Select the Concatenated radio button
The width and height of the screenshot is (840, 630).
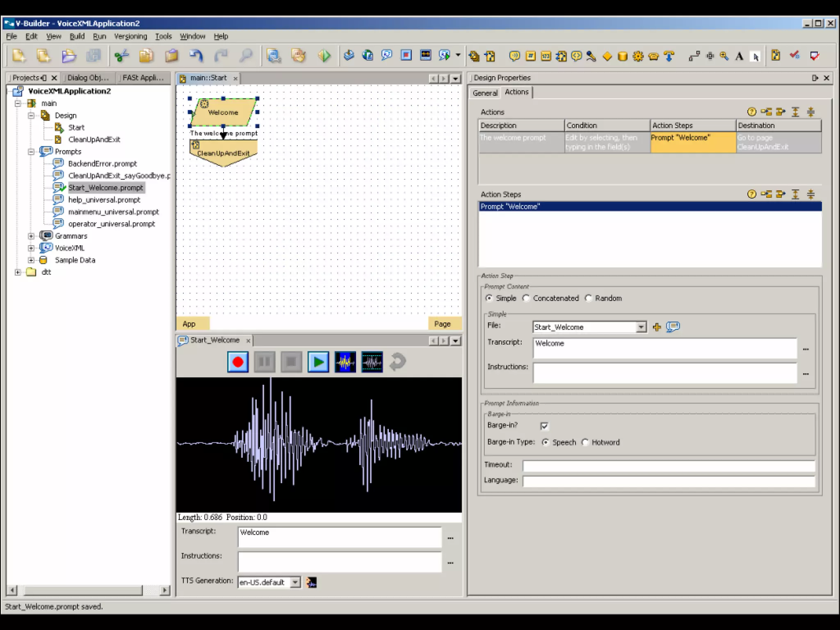click(x=526, y=298)
